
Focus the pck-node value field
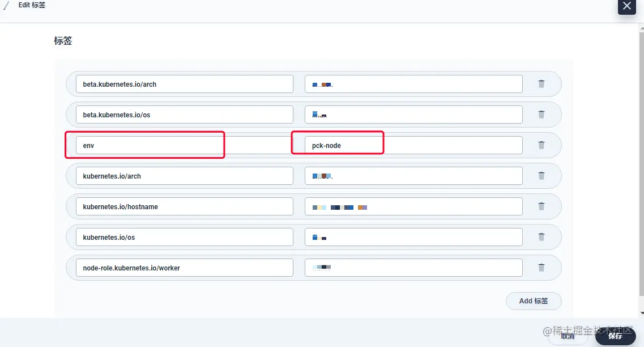click(413, 145)
